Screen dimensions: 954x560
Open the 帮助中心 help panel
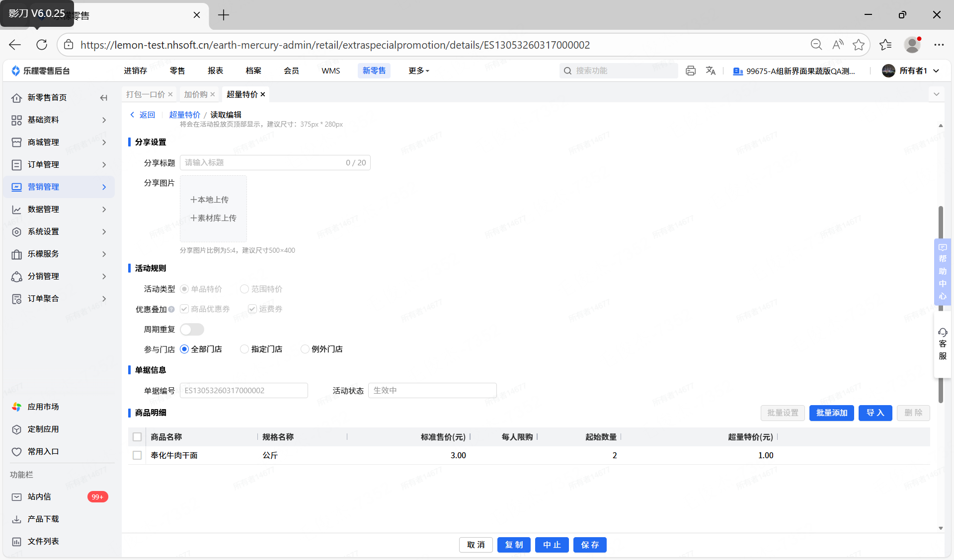(x=942, y=272)
